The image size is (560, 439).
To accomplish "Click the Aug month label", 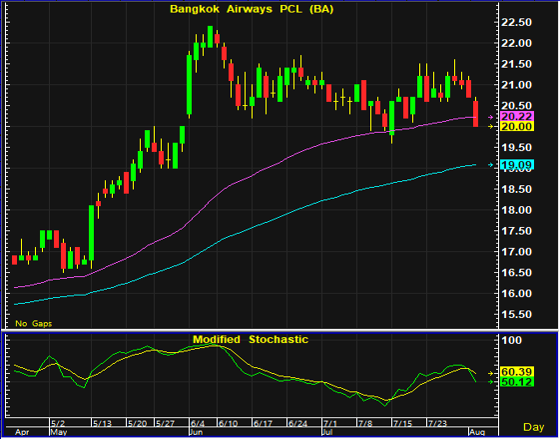I will click(478, 433).
